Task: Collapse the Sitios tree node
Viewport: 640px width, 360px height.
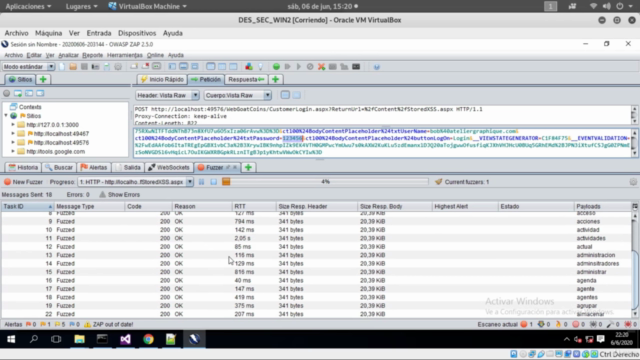Action: 6,116
